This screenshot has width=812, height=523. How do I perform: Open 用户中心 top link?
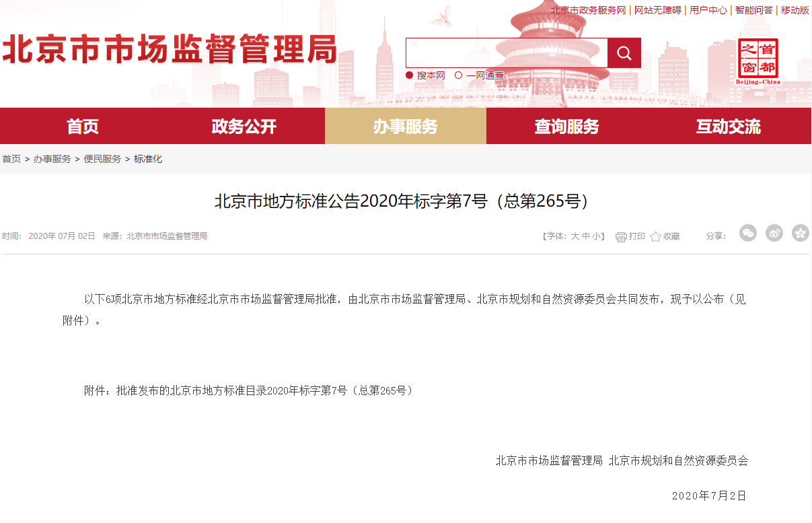[708, 10]
